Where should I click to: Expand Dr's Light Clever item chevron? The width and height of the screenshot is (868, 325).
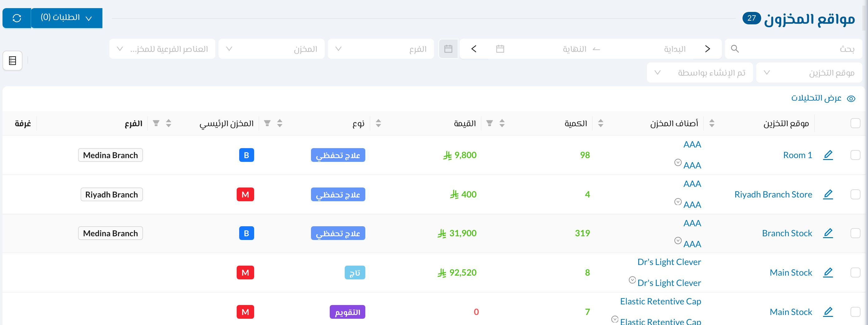pos(632,280)
